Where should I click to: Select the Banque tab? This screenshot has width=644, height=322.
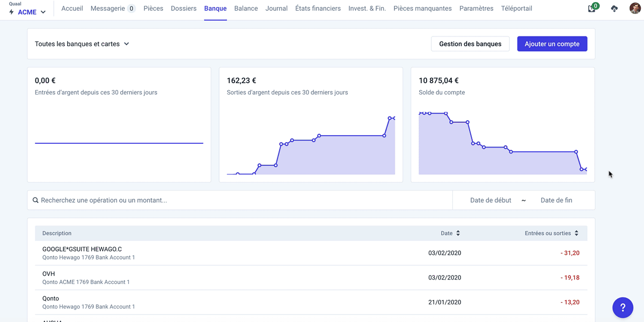coord(215,9)
